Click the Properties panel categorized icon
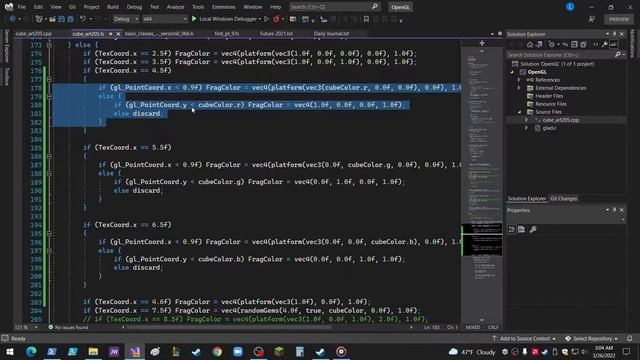 tap(512, 229)
